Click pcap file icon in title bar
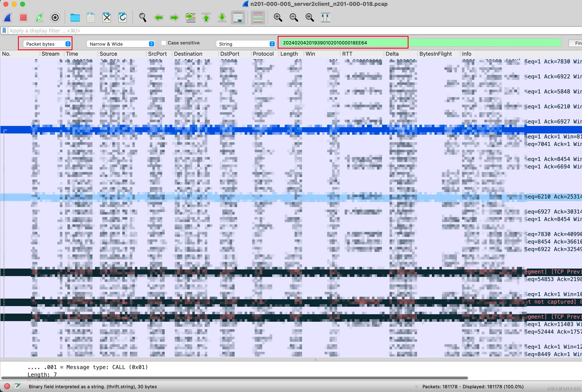 coord(245,4)
